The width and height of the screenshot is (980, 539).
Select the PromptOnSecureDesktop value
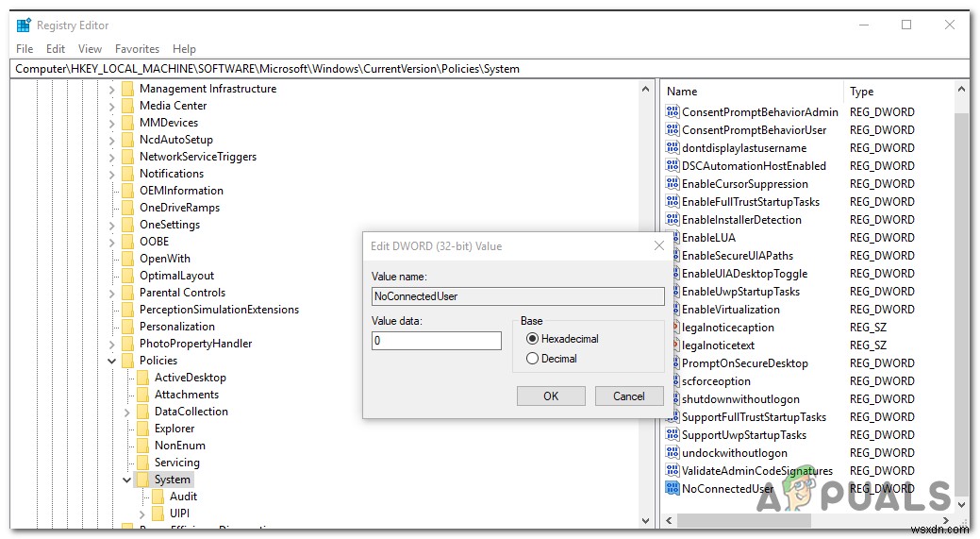click(x=744, y=363)
